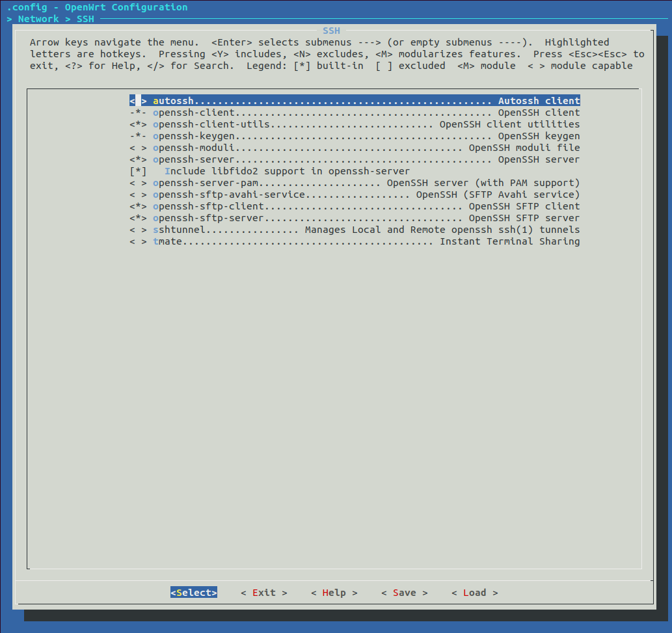
Task: Toggle openssh-server-pam selection marker
Action: 138,183
